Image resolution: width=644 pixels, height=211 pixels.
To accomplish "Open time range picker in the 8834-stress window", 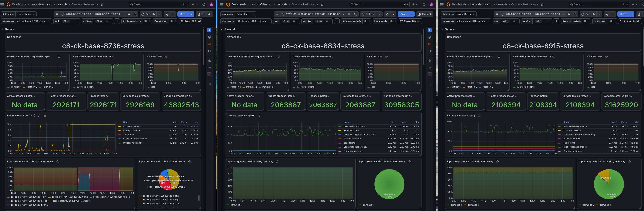I will click(x=313, y=14).
